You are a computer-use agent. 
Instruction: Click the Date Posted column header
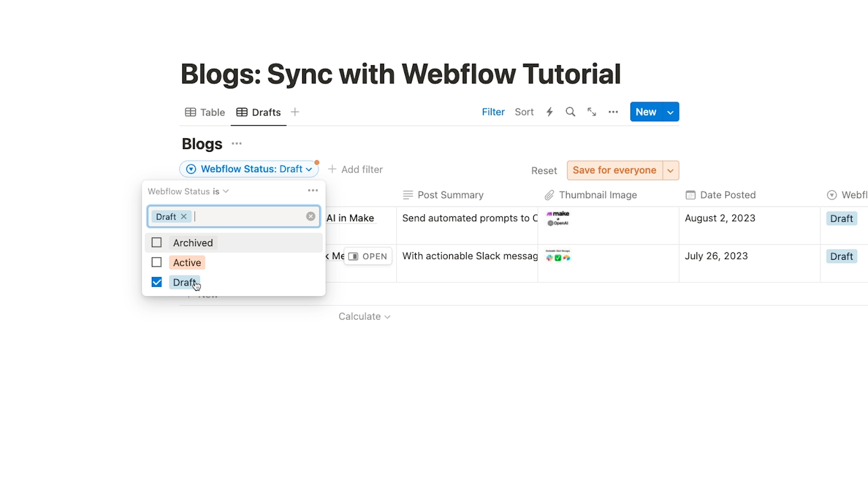coord(720,195)
